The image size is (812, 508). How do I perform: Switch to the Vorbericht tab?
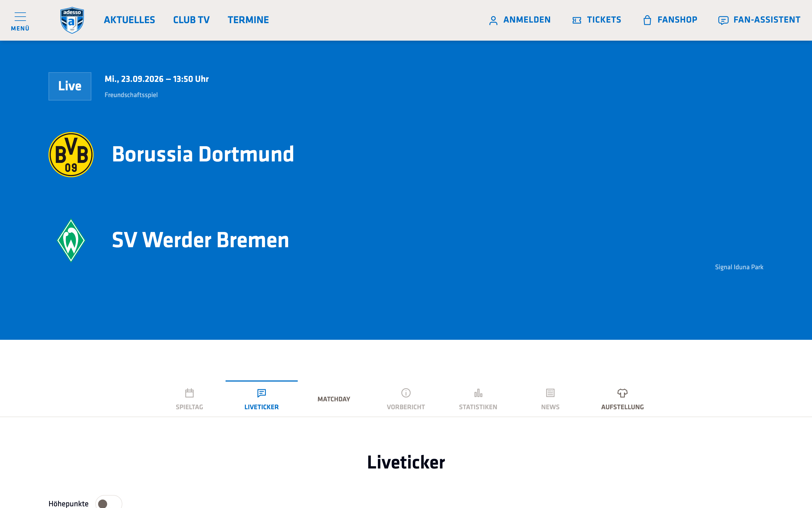(406, 399)
